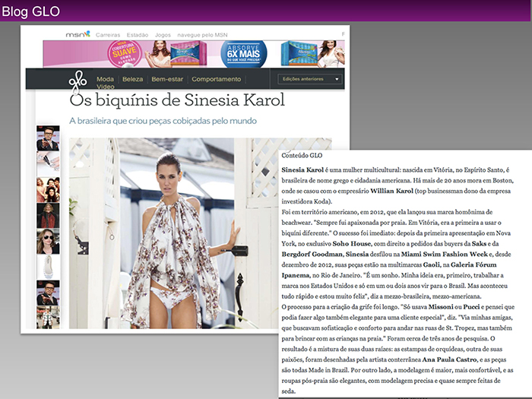
Task: Select the Moda menu item
Action: click(105, 79)
